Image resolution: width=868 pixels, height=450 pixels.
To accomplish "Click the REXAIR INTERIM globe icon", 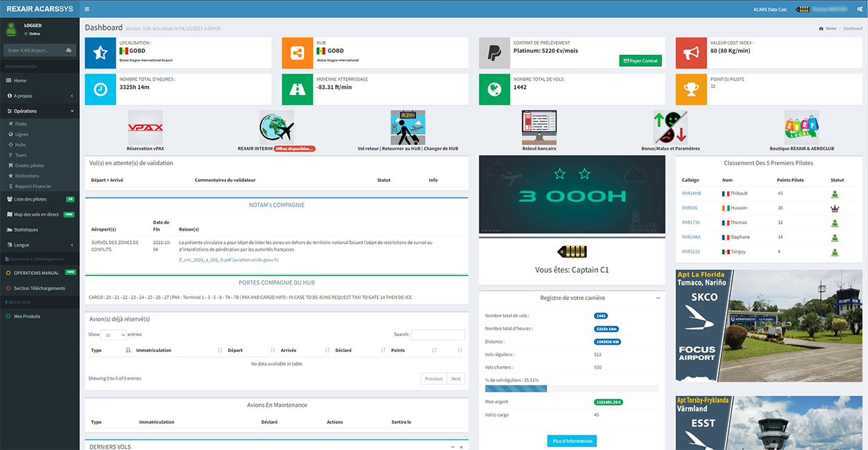I will pyautogui.click(x=276, y=128).
